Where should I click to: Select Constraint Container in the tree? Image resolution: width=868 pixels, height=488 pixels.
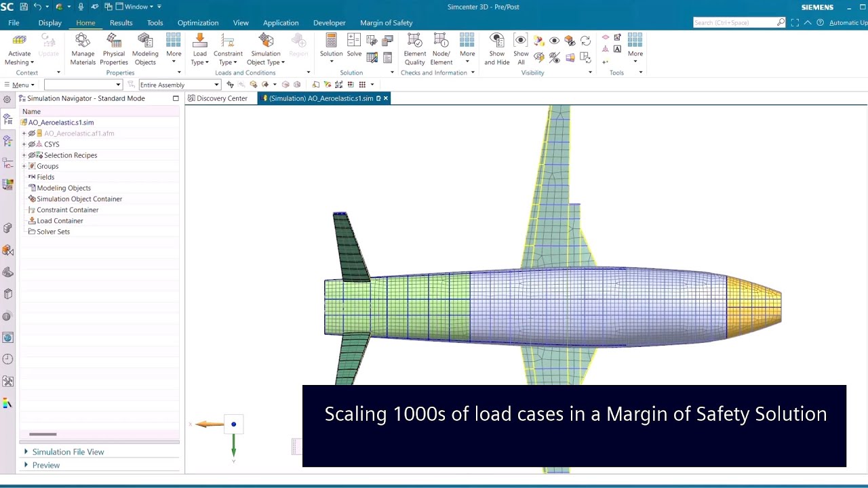[x=67, y=210]
